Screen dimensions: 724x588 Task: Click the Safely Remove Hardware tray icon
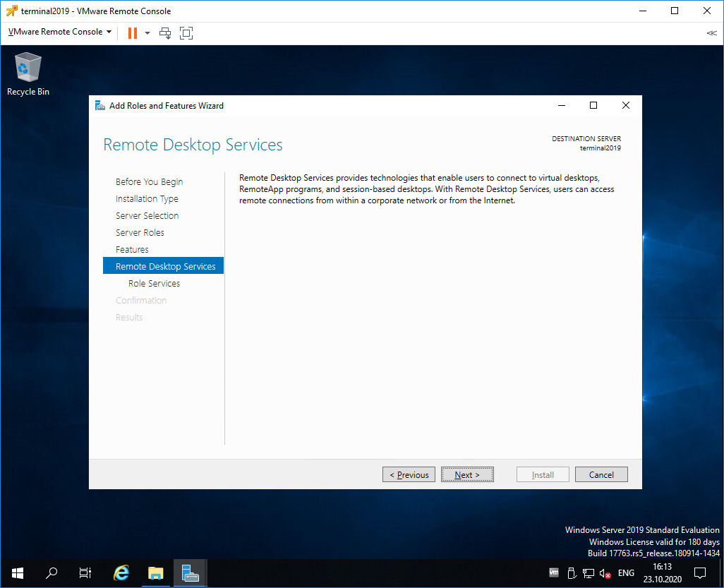(x=571, y=572)
